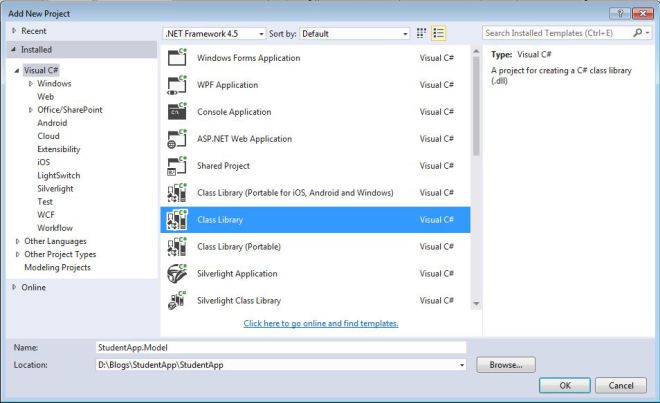Select Modeling Projects in the tree

57,267
